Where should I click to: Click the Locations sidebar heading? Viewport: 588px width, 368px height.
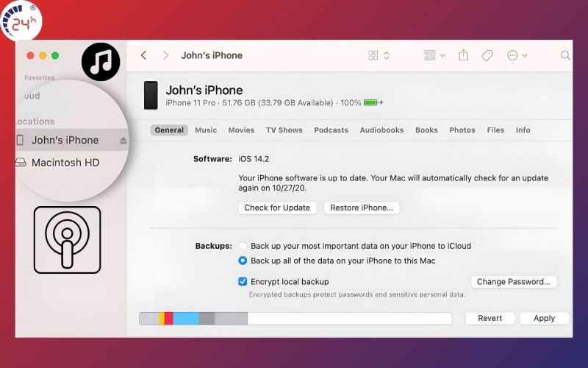35,121
